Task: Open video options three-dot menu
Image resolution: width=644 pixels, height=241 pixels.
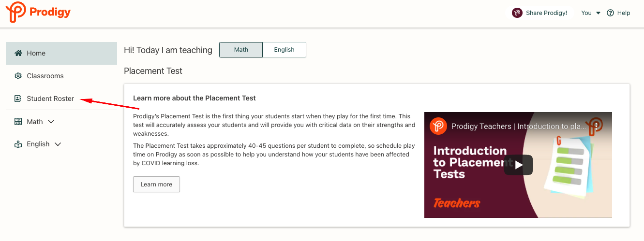Action: pos(596,126)
